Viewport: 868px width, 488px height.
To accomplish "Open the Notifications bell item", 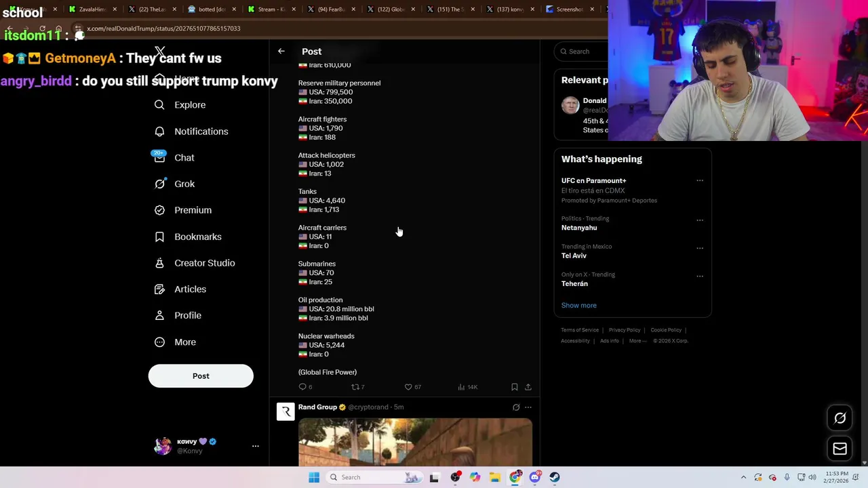I will pyautogui.click(x=191, y=131).
